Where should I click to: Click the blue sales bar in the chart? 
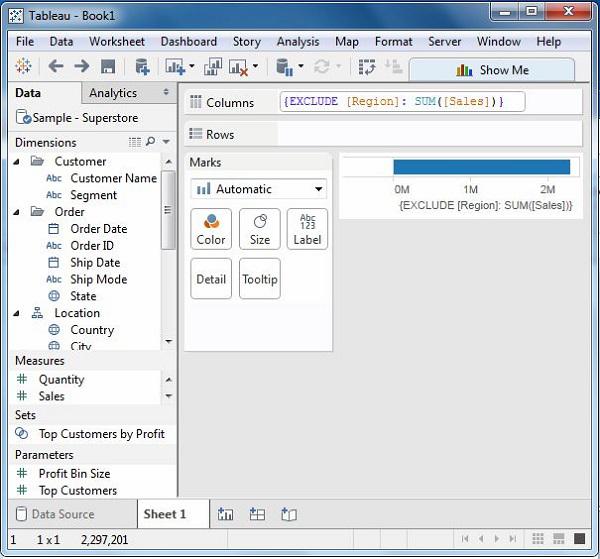pyautogui.click(x=482, y=167)
